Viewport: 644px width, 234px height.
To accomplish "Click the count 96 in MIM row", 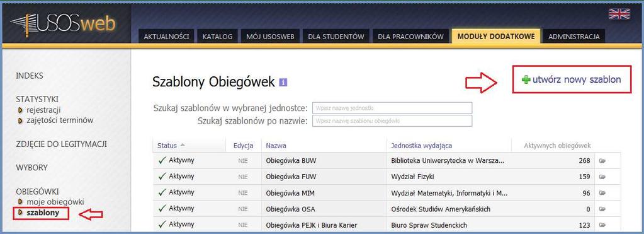I will click(587, 193).
